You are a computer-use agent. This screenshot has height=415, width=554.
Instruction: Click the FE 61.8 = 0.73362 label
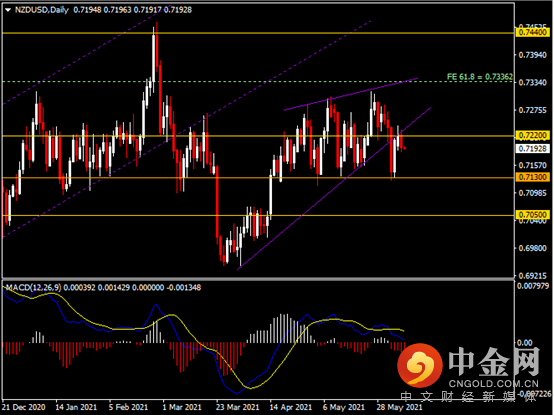click(x=480, y=77)
